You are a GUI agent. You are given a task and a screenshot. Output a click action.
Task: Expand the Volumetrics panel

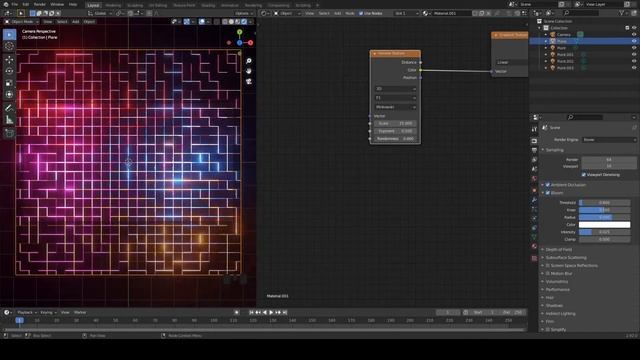click(556, 282)
